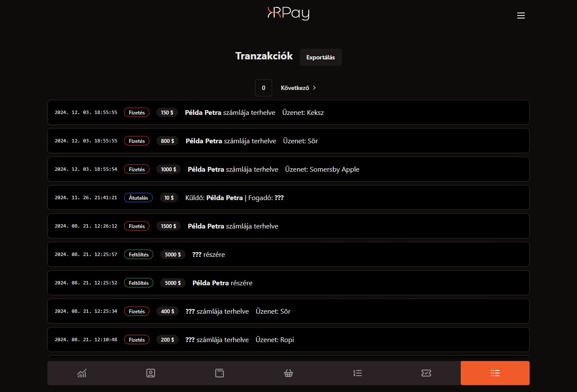Click timestamp 2024. 11. 26. 21:41:21

coord(86,198)
